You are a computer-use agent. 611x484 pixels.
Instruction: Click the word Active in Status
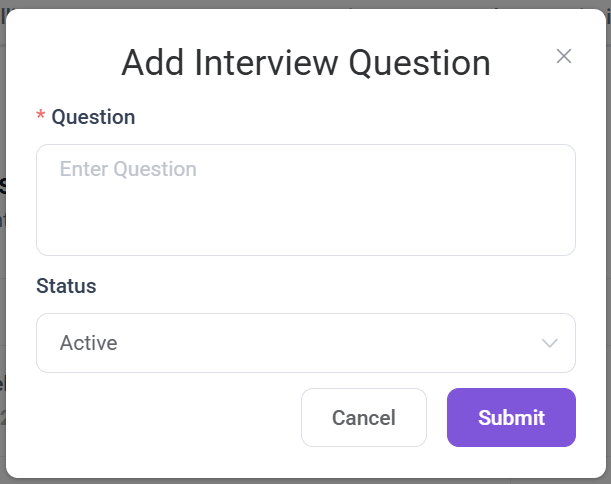click(89, 343)
